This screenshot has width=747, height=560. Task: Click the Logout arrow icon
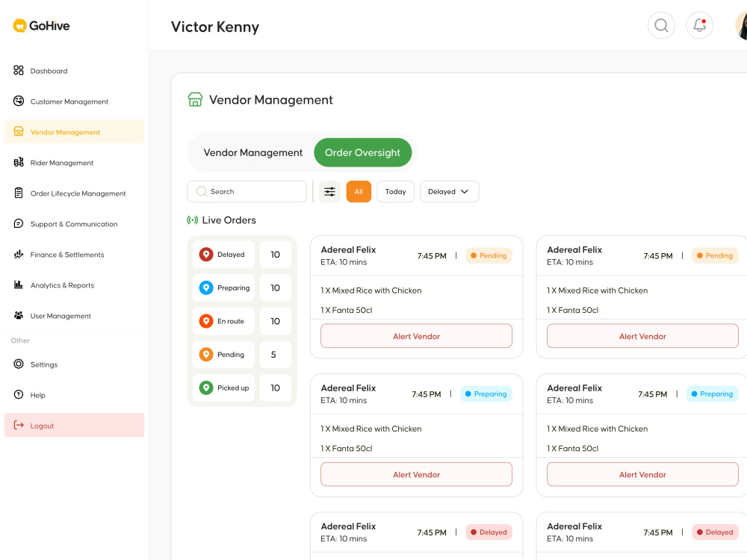click(x=19, y=426)
